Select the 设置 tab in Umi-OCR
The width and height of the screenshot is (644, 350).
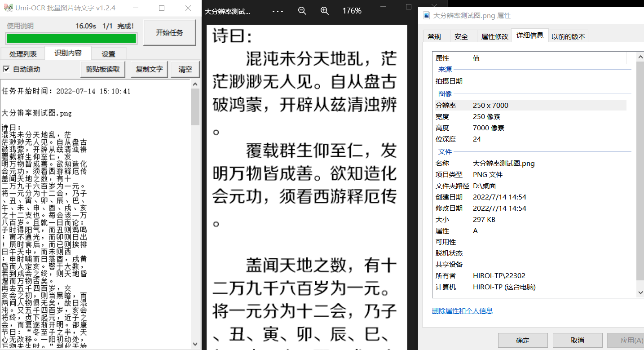click(108, 53)
